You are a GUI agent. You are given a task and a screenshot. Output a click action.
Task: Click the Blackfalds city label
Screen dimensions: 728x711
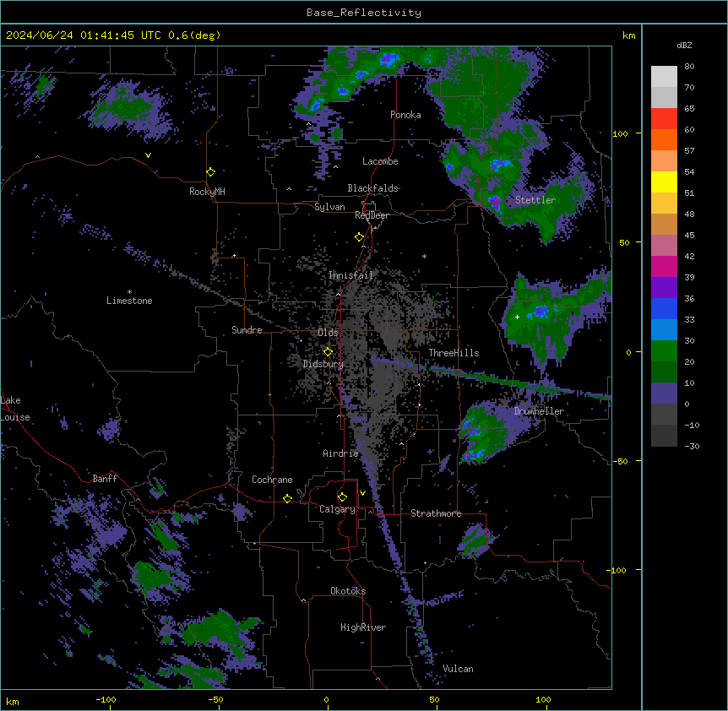372,188
